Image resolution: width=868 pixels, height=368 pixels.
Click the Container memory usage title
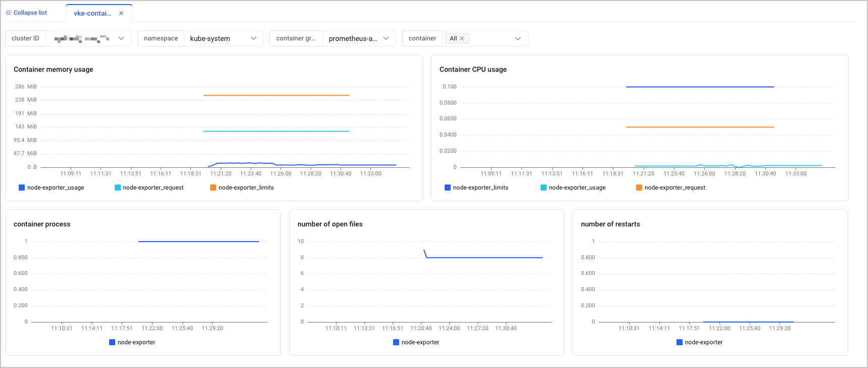(x=54, y=69)
